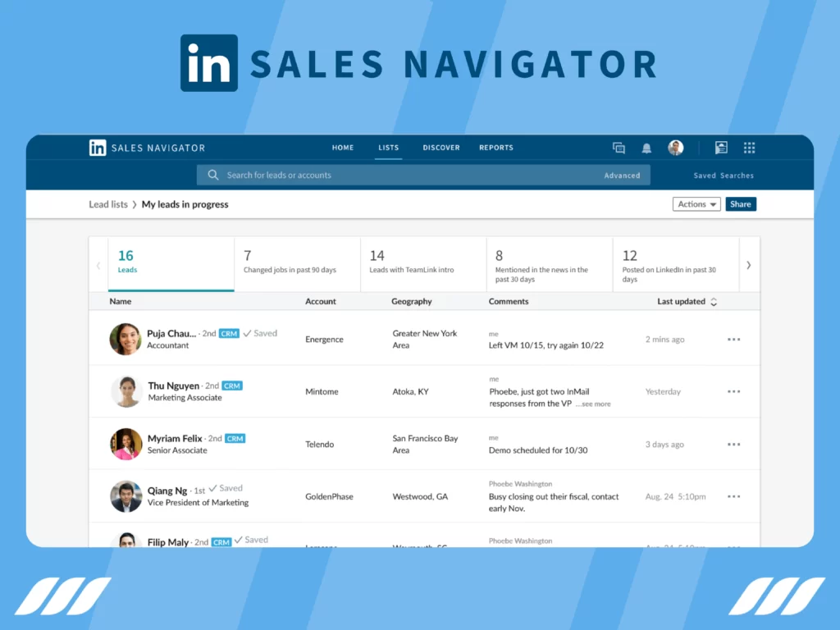Go to REPORTS tab
The height and width of the screenshot is (630, 840).
(x=496, y=148)
